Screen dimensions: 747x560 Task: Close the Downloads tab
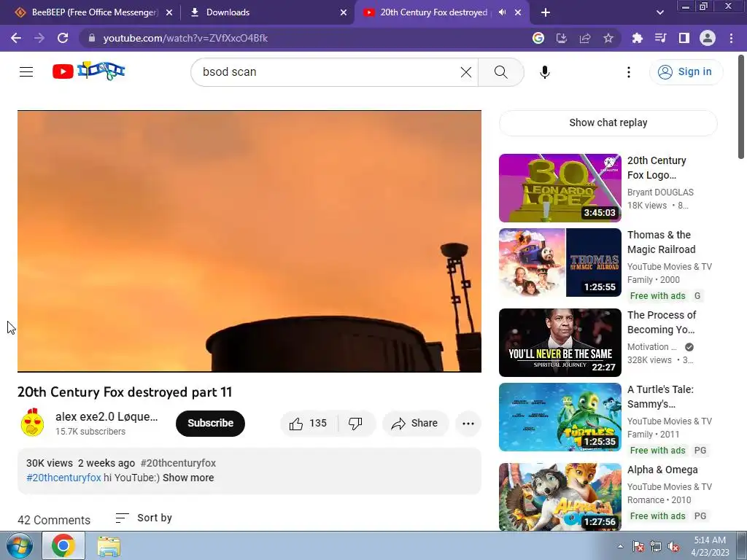point(344,12)
